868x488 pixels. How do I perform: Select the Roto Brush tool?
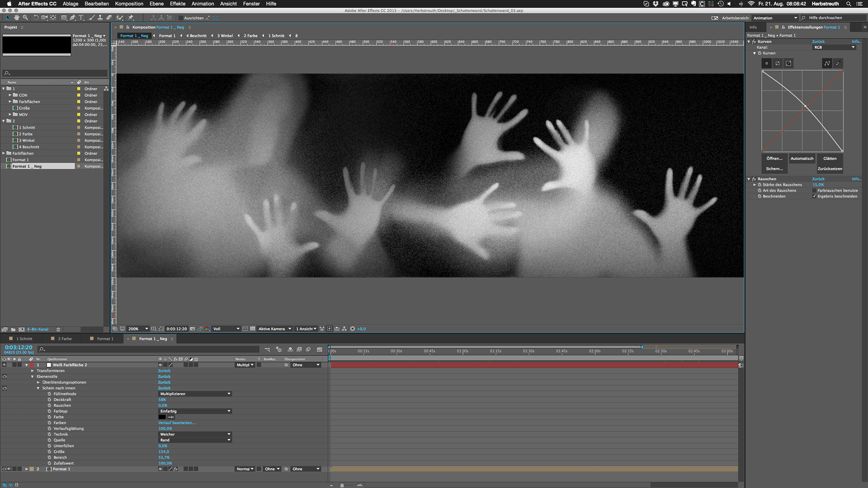point(119,18)
